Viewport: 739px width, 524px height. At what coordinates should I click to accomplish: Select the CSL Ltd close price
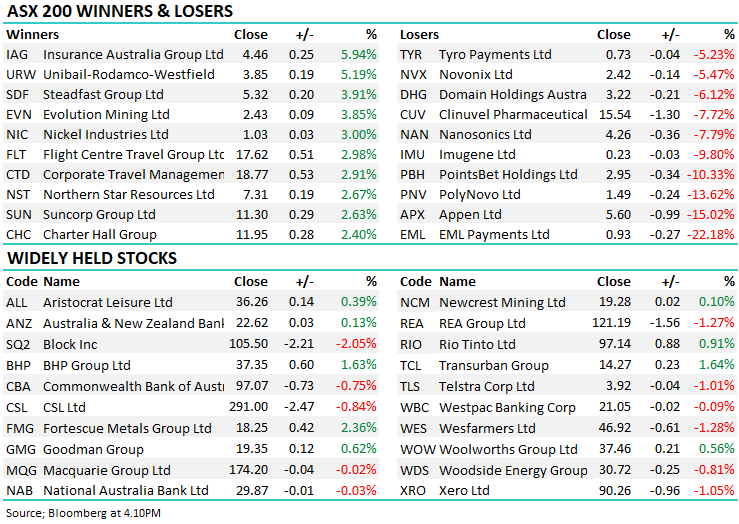coord(248,407)
